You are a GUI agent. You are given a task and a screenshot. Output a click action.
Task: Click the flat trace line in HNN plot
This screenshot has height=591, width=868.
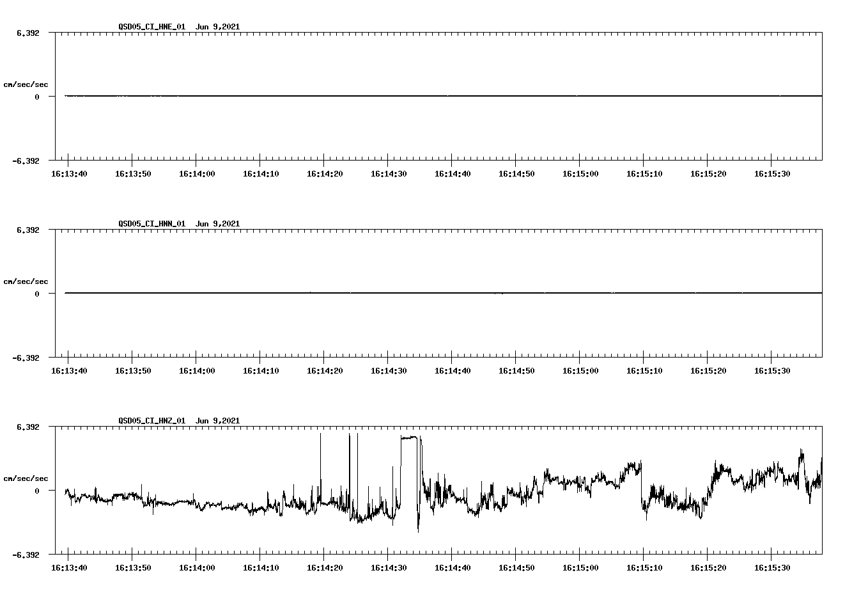[444, 293]
